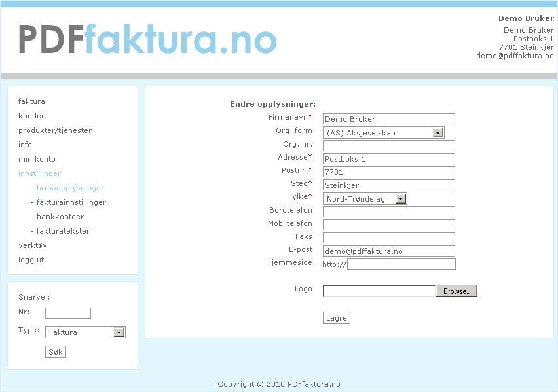Select innstillinger in the sidebar
The height and width of the screenshot is (392, 558).
coord(39,173)
